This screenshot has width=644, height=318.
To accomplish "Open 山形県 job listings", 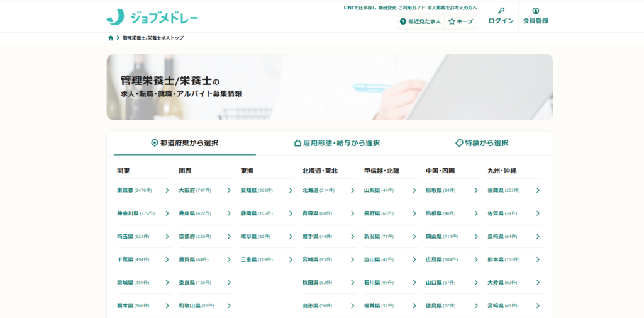I will (x=330, y=305).
